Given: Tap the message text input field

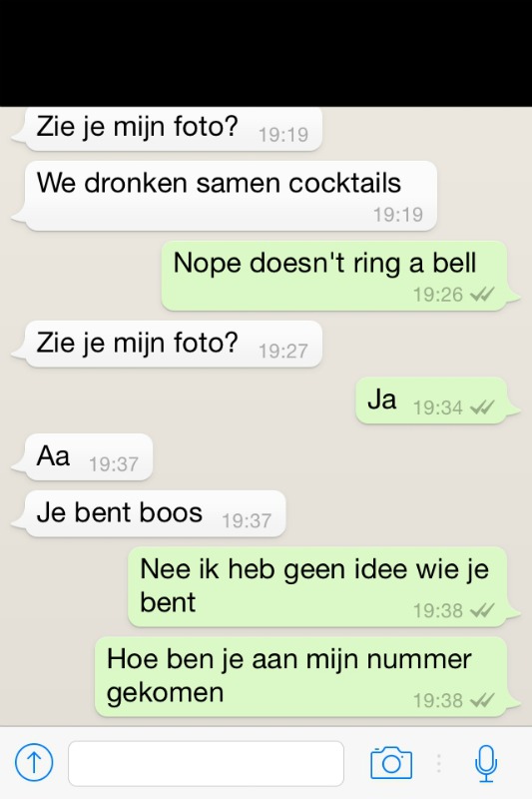Looking at the screenshot, I should [x=207, y=763].
